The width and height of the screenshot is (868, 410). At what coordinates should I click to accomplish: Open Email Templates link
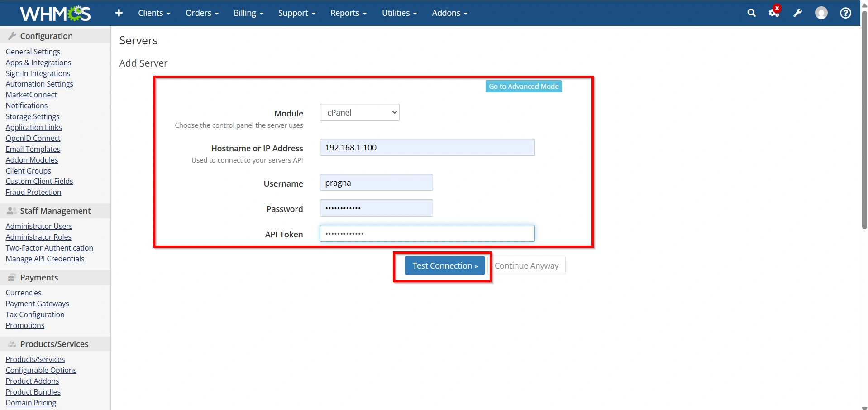point(33,149)
